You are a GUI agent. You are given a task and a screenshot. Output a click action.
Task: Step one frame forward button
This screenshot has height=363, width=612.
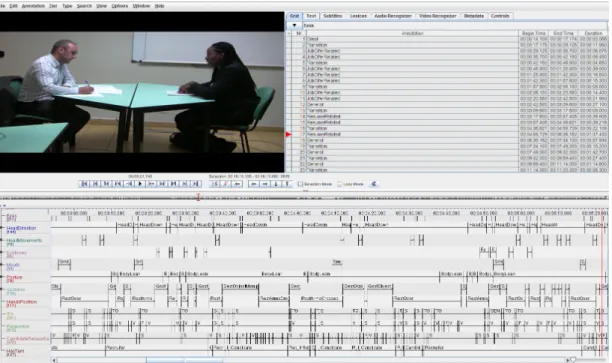163,184
